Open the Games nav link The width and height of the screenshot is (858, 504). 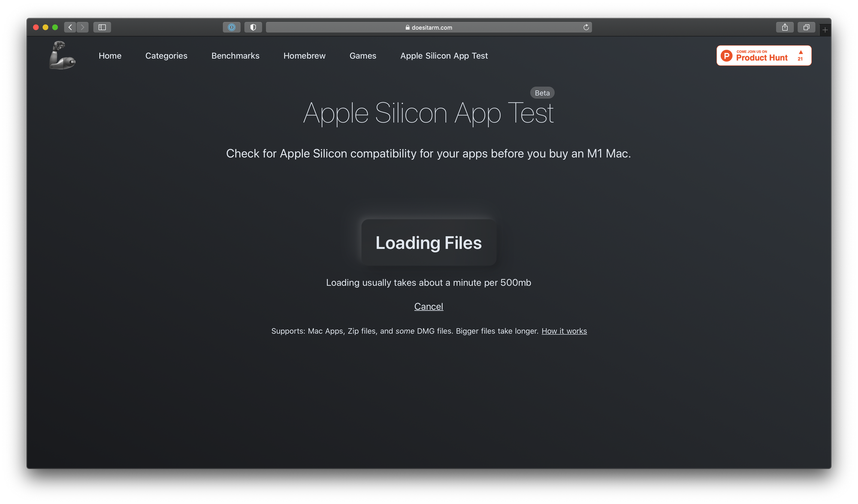363,56
